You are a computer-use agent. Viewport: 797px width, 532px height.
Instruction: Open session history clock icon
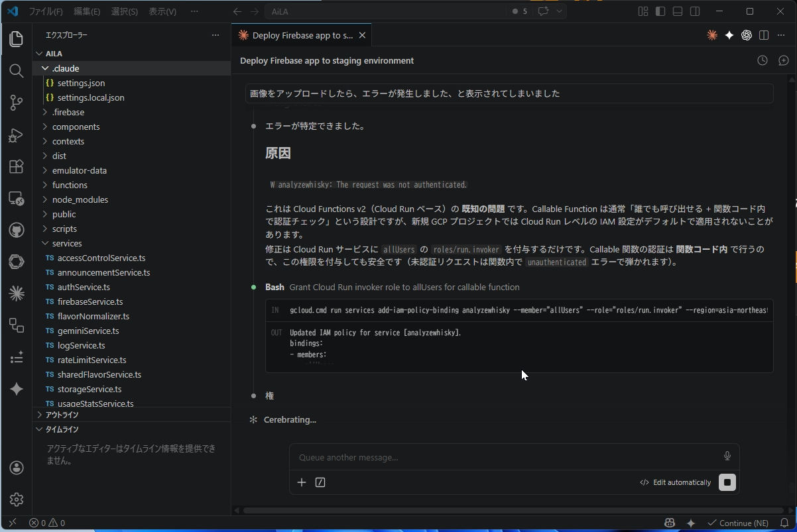[763, 60]
